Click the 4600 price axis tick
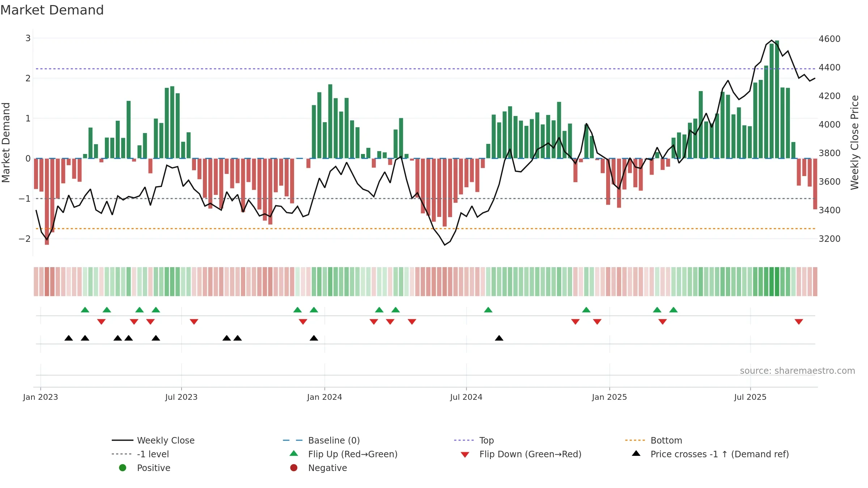 pos(830,39)
